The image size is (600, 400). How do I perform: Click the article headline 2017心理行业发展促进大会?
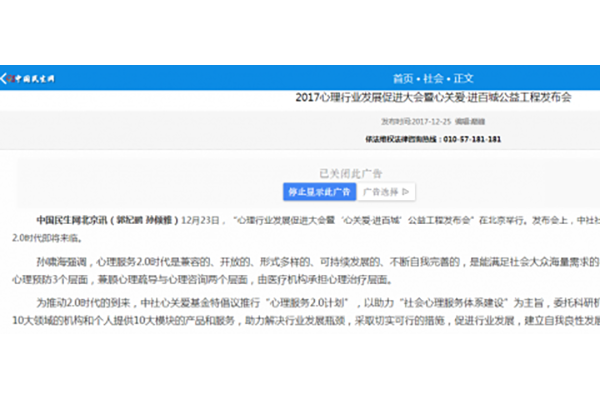coord(434,97)
